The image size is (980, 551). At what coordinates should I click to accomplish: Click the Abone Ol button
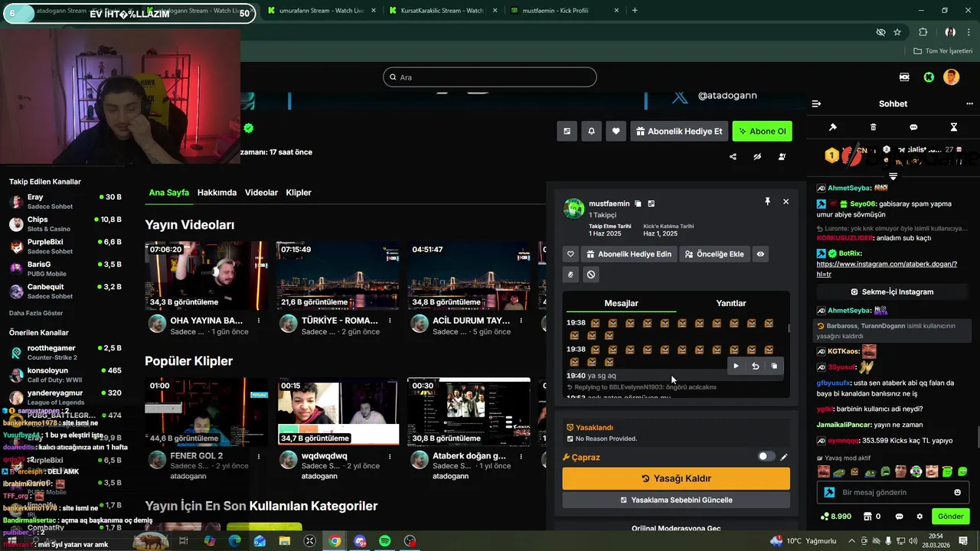(x=762, y=131)
